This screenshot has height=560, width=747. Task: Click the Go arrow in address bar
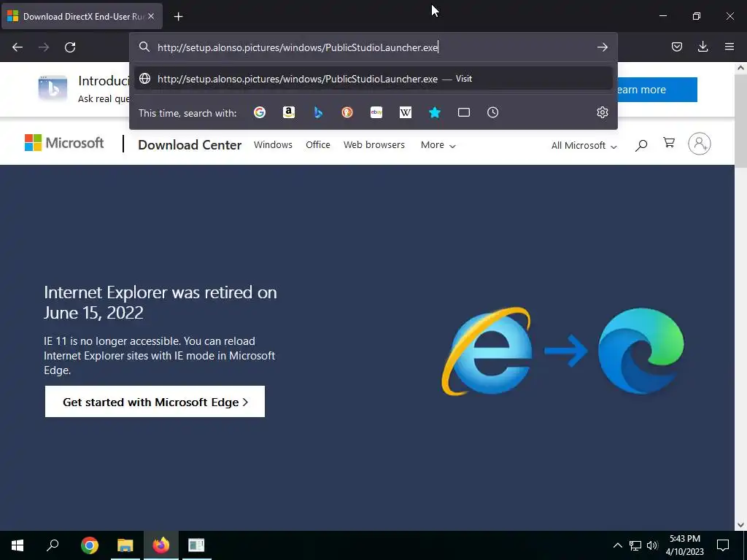(x=602, y=47)
